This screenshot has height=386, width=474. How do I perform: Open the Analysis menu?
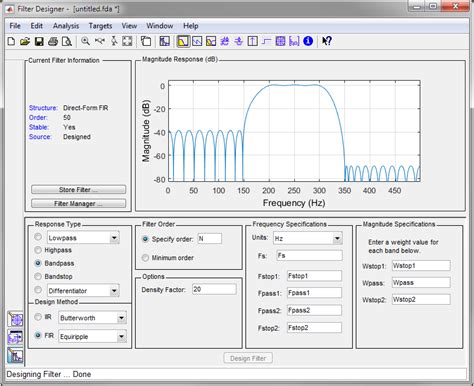(66, 26)
